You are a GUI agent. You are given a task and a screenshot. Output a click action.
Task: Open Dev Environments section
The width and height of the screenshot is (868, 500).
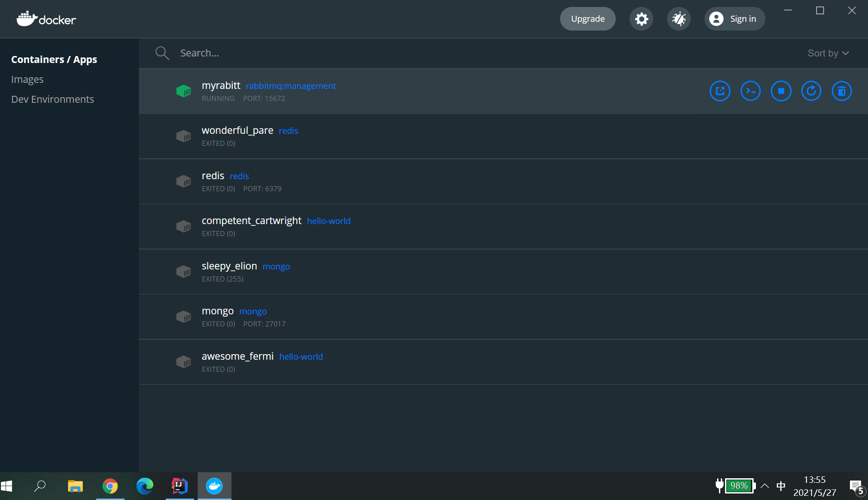pos(53,100)
